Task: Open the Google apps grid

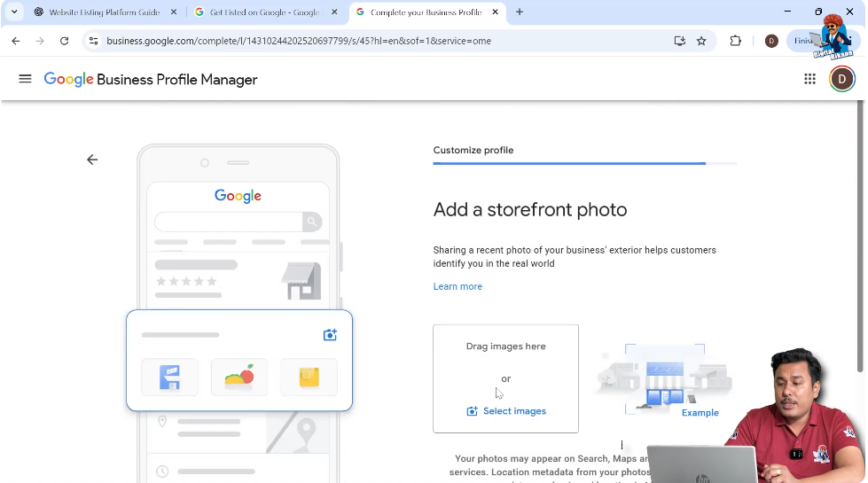Action: [809, 79]
